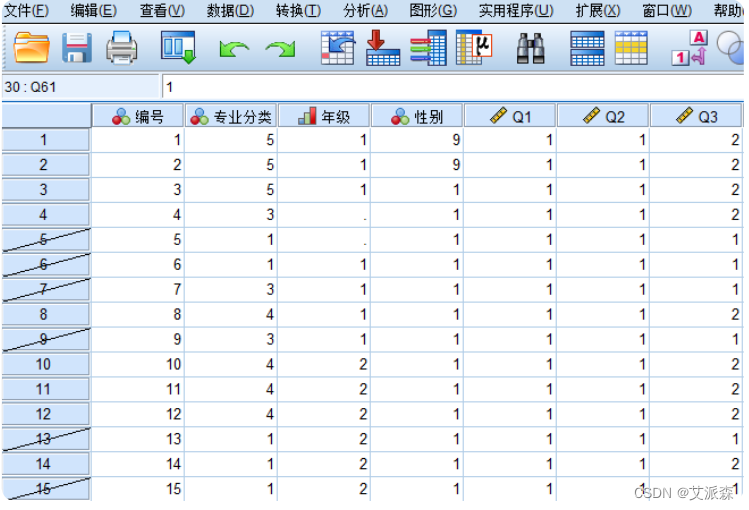Open the 数据(D) menu
The image size is (749, 510).
click(230, 11)
